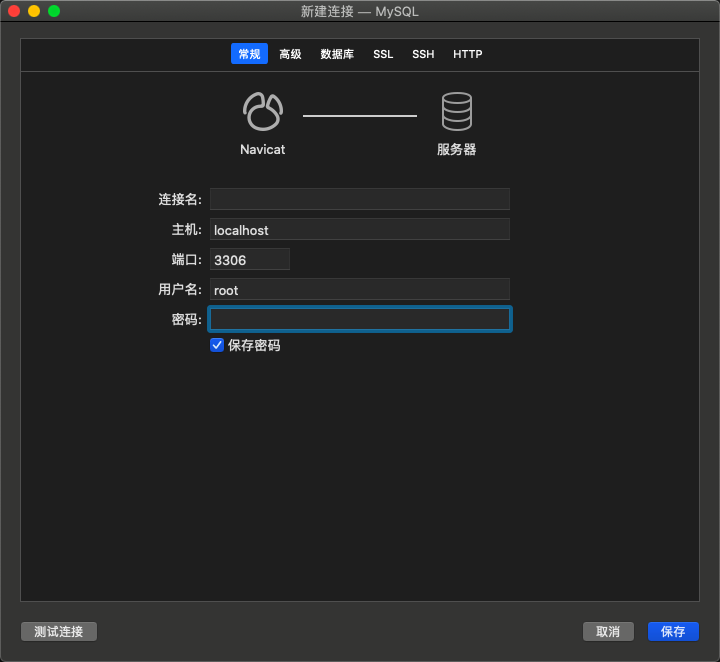Minimize the window with yellow button
The width and height of the screenshot is (720, 662).
tap(34, 11)
